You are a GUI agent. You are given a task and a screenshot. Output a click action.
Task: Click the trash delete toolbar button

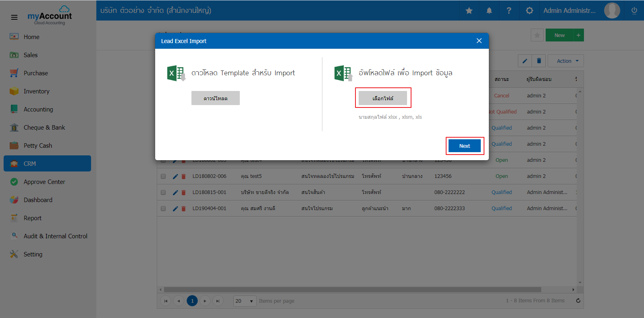(539, 61)
